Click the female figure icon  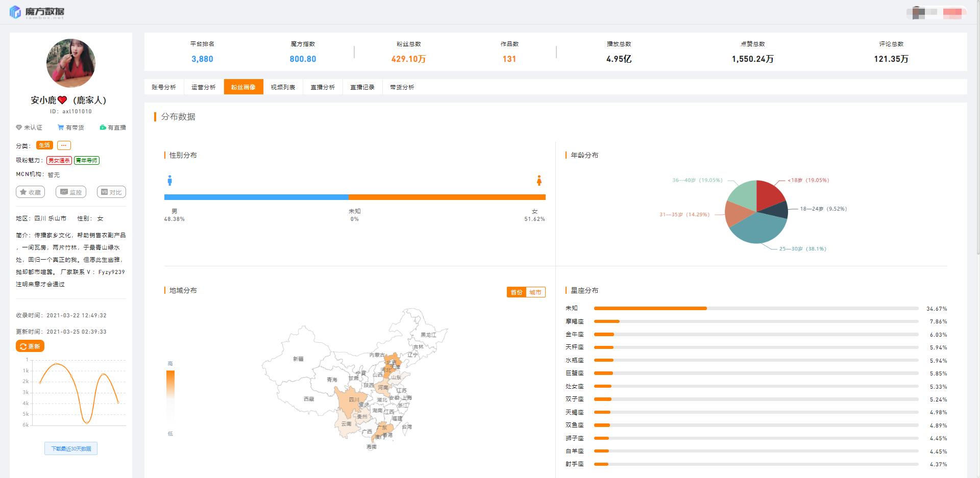click(539, 181)
